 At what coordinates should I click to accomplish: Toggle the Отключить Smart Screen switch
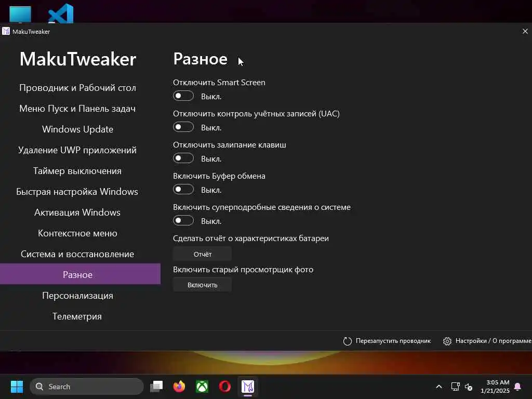[183, 96]
